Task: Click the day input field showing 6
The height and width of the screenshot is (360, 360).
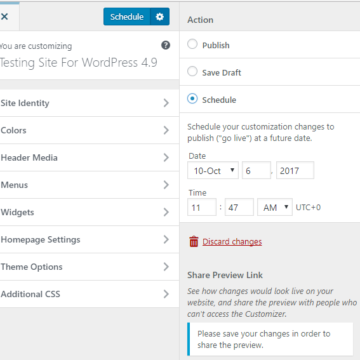Action: (x=256, y=171)
